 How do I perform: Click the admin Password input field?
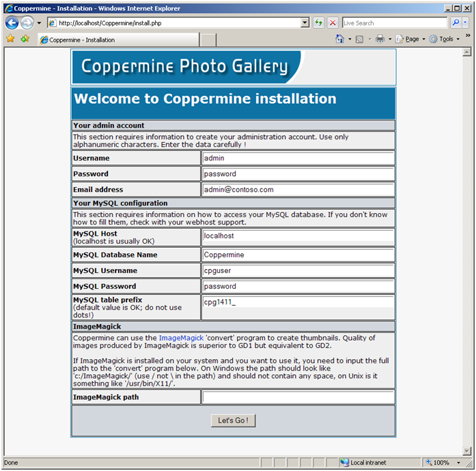point(298,174)
